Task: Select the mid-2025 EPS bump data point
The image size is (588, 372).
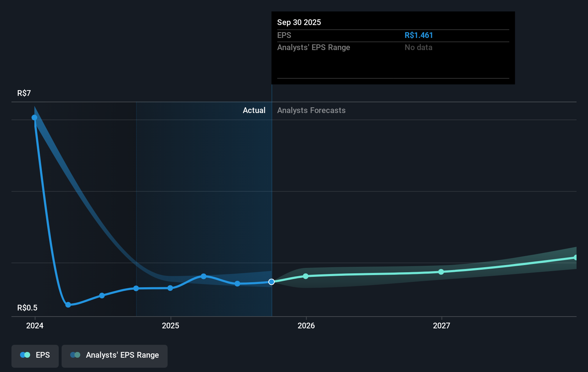Action: 203,276
